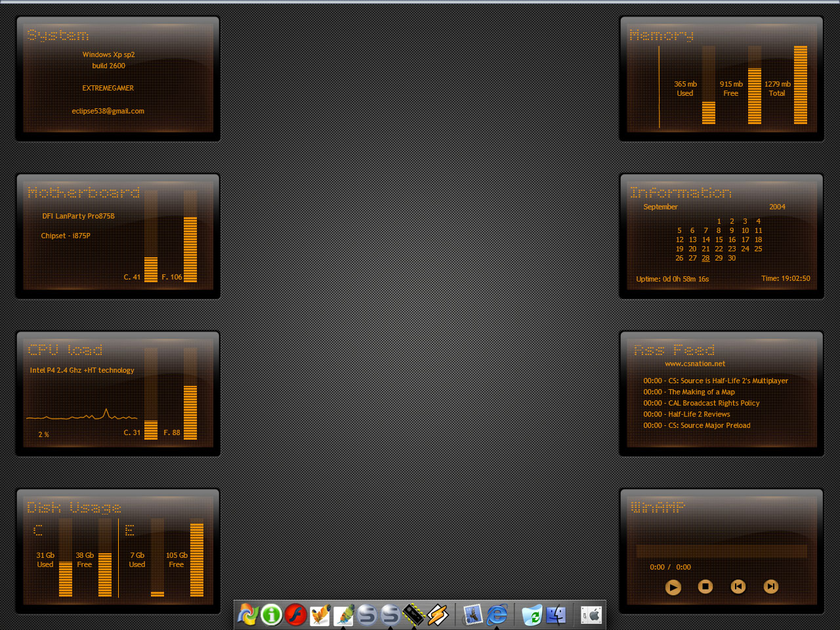Select date 1 in September calendar
The image size is (840, 630).
pyautogui.click(x=719, y=221)
